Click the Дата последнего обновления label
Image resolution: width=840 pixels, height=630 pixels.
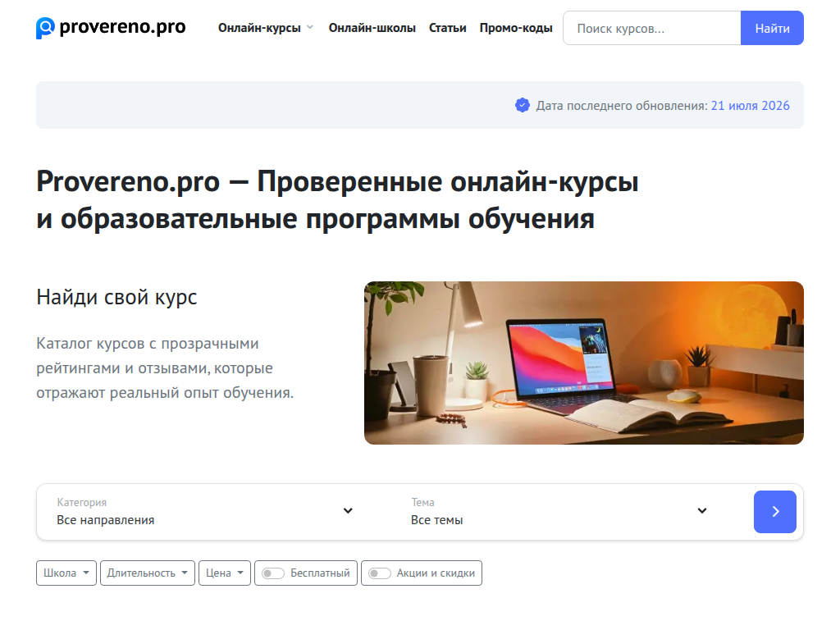(x=622, y=106)
